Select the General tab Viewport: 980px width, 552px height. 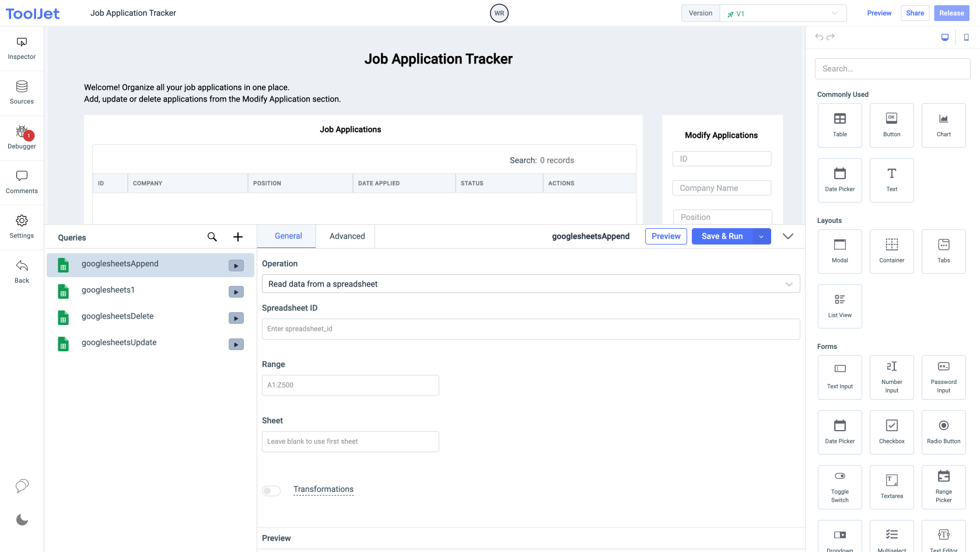[288, 236]
